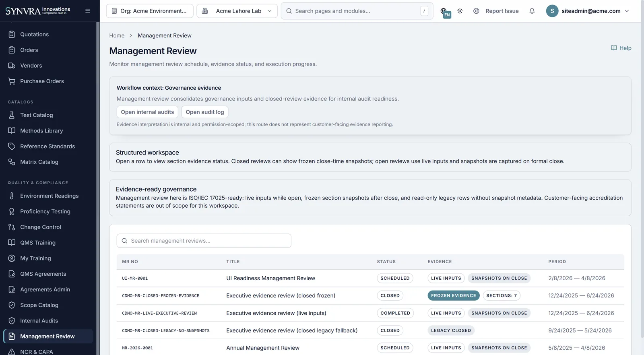Click the Sections: 7 badge
This screenshot has width=644, height=355.
point(502,295)
